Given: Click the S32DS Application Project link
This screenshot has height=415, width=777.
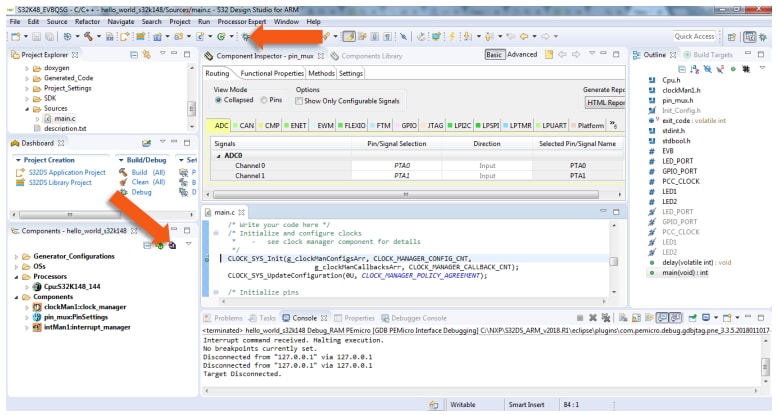Looking at the screenshot, I should point(66,172).
